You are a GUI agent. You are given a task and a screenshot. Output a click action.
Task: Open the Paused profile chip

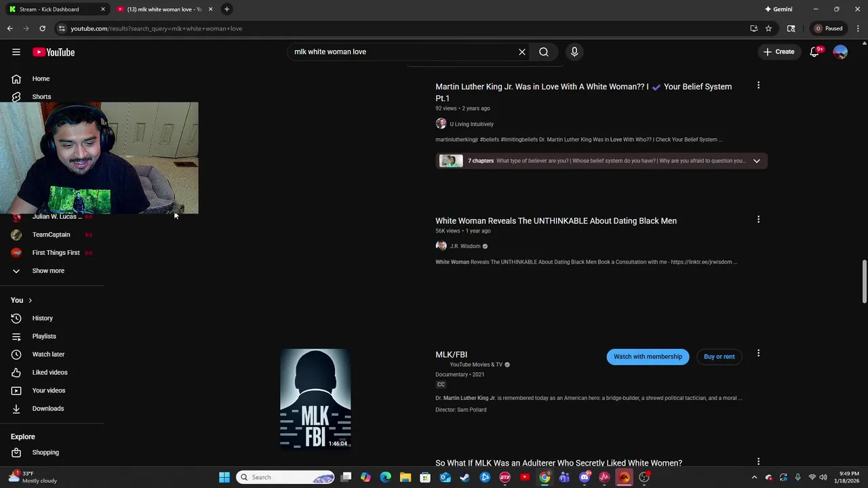pyautogui.click(x=829, y=28)
